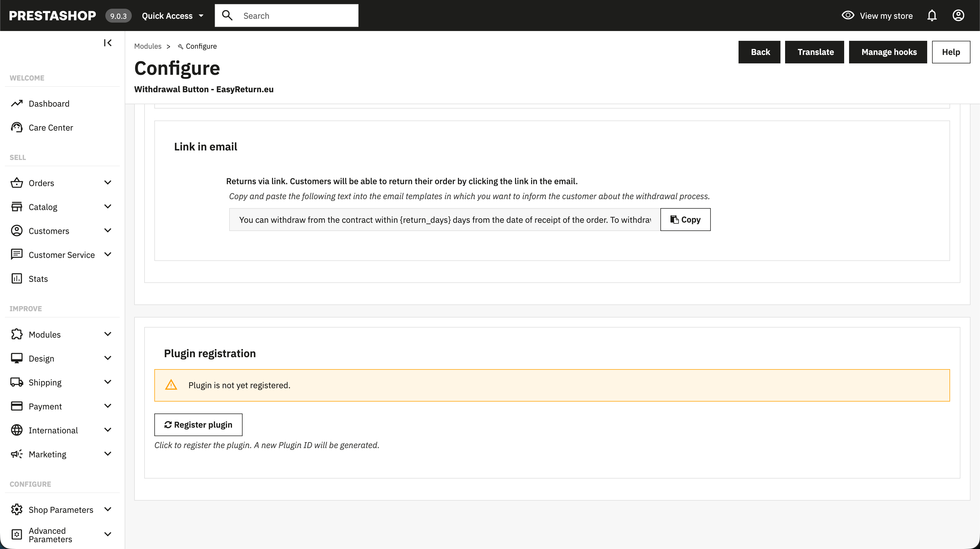Click the Dashboard trend icon
The height and width of the screenshot is (549, 980).
tap(17, 103)
